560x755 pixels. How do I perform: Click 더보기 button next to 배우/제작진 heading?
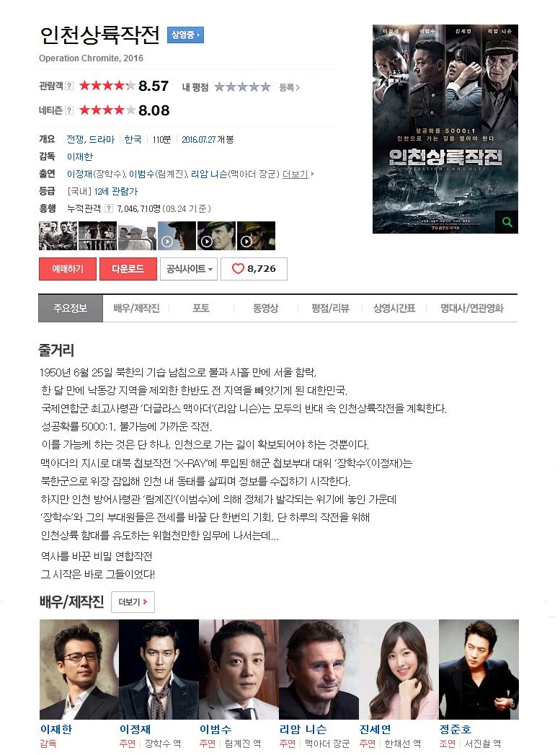133,602
